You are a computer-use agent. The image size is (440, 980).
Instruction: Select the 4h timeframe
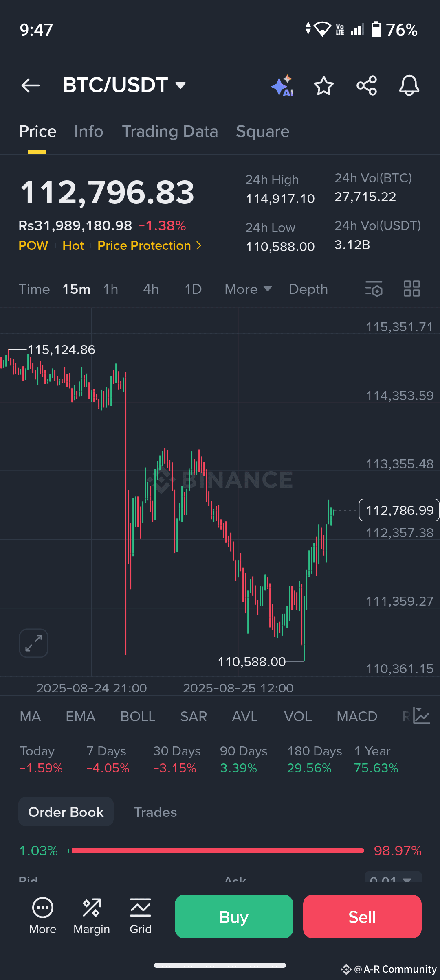(151, 289)
